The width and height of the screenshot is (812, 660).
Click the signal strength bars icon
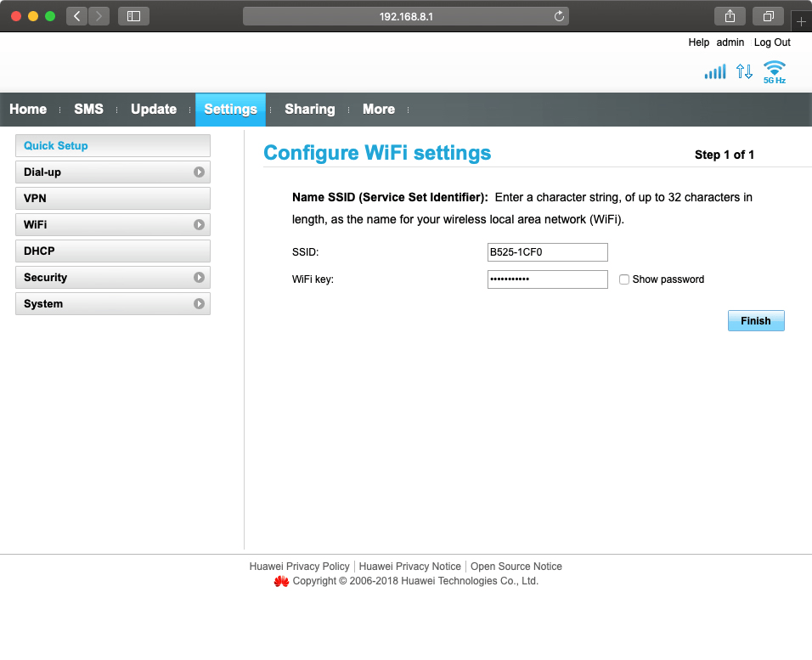click(715, 72)
